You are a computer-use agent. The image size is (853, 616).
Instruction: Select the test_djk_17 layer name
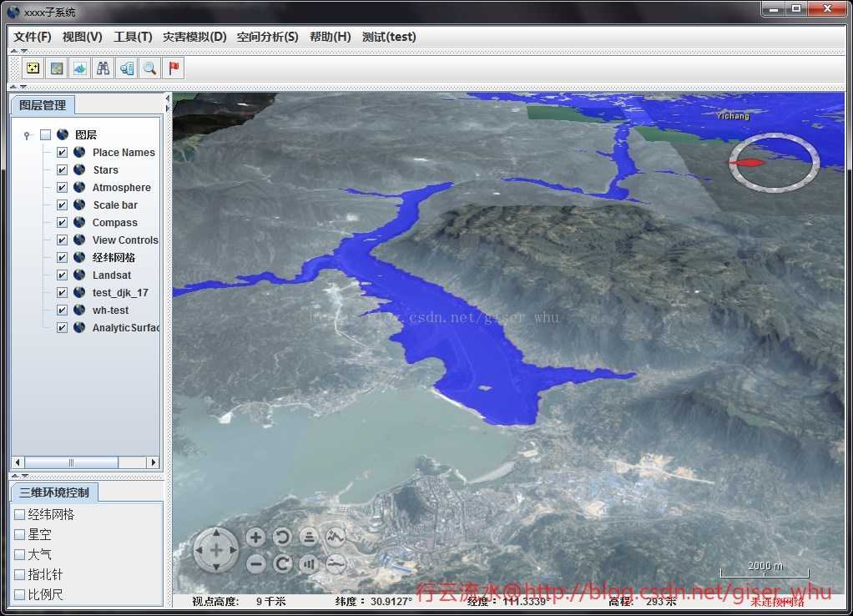(x=120, y=293)
